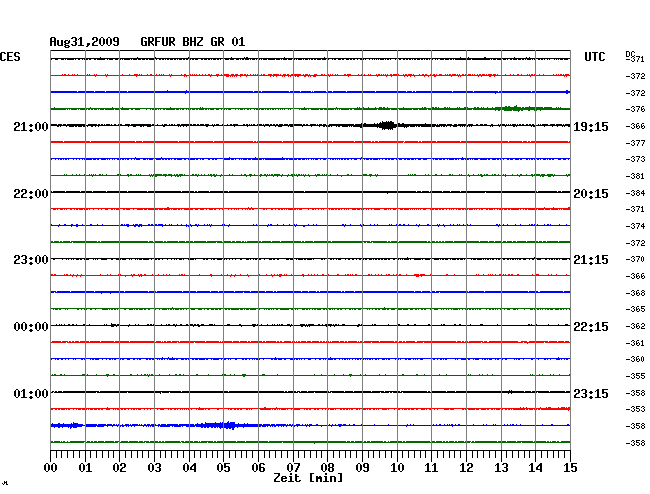Click the DC value -373
Screen dimensions: 650x494
point(635,159)
